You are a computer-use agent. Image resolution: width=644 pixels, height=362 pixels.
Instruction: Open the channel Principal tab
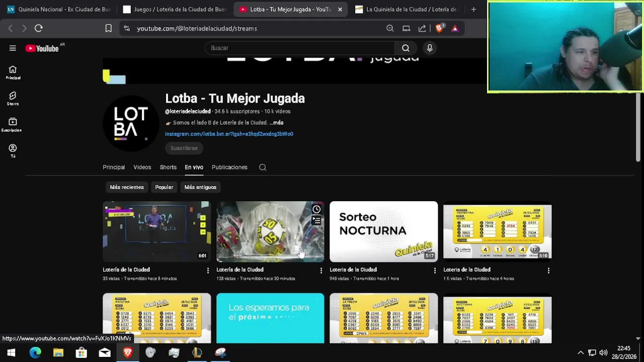[114, 167]
